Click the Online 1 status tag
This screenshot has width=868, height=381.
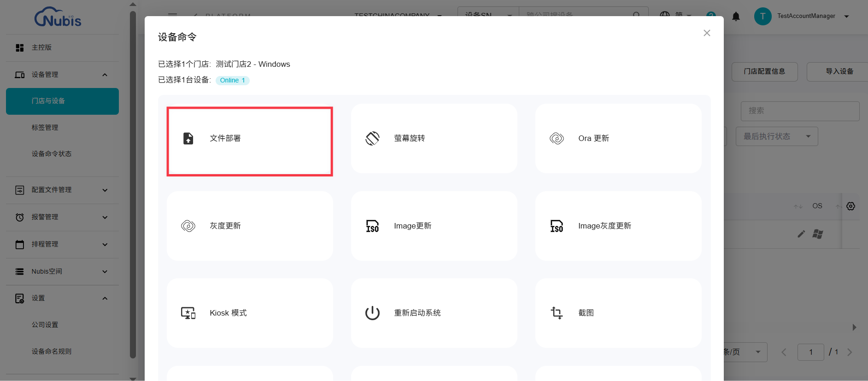[232, 80]
